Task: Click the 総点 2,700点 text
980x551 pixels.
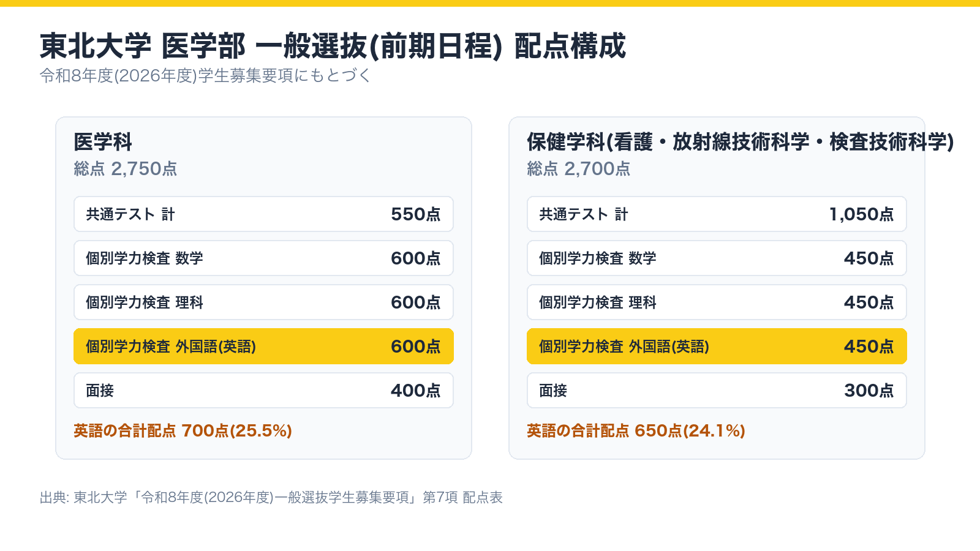Action: pos(579,168)
